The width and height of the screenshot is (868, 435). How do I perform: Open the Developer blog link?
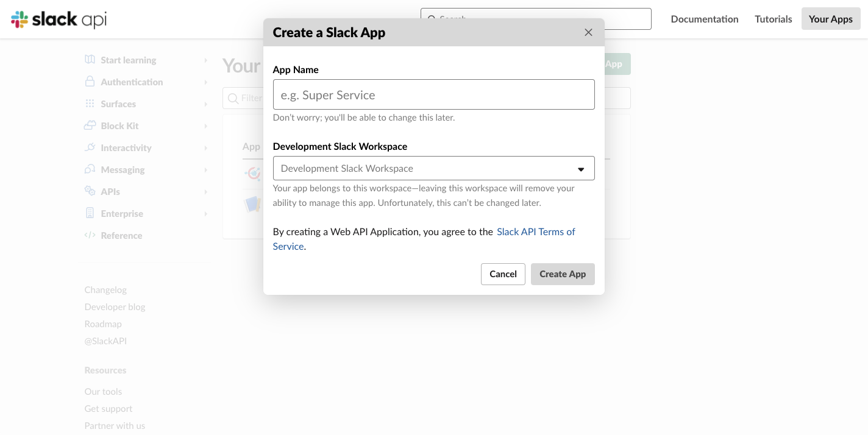pos(115,306)
